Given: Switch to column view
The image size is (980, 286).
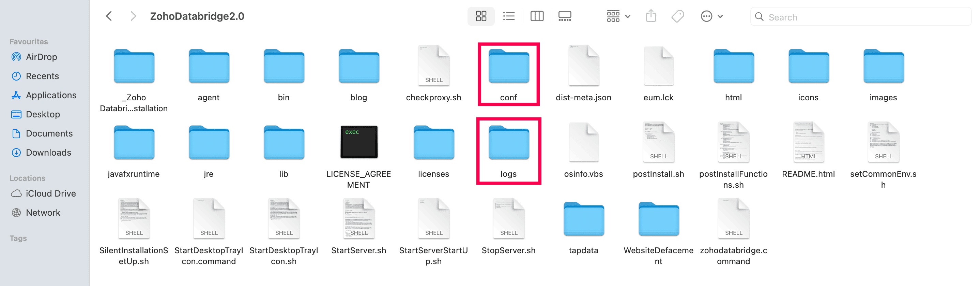Looking at the screenshot, I should coord(537,16).
